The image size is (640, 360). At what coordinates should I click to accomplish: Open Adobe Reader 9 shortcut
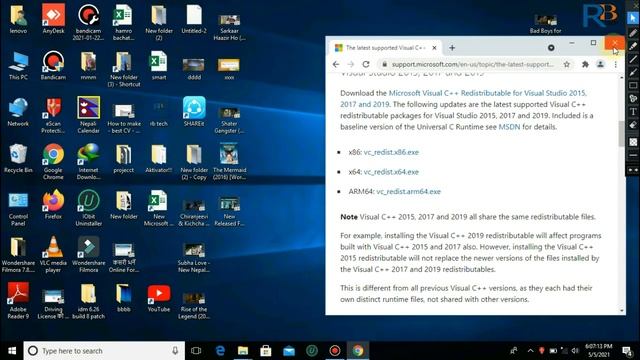[x=18, y=300]
